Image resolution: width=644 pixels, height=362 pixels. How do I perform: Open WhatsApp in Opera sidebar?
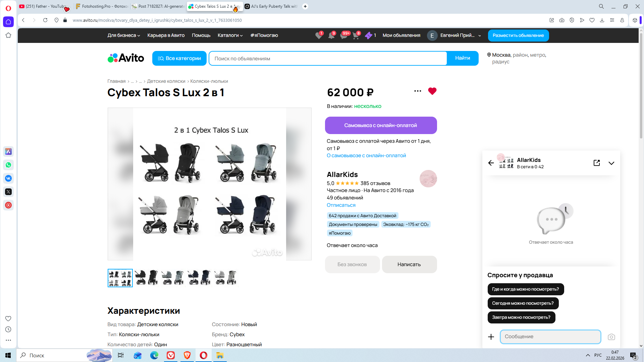[8, 165]
